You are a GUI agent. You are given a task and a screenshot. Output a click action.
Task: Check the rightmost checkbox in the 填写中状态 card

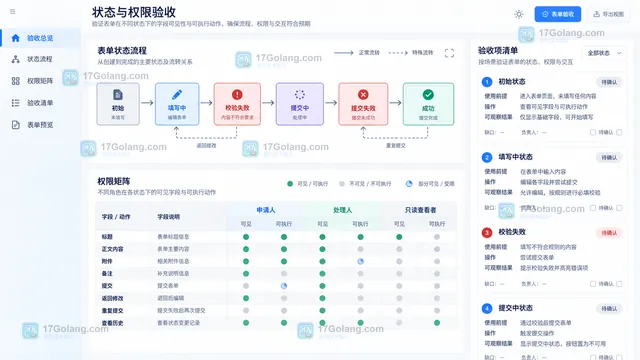click(x=619, y=208)
